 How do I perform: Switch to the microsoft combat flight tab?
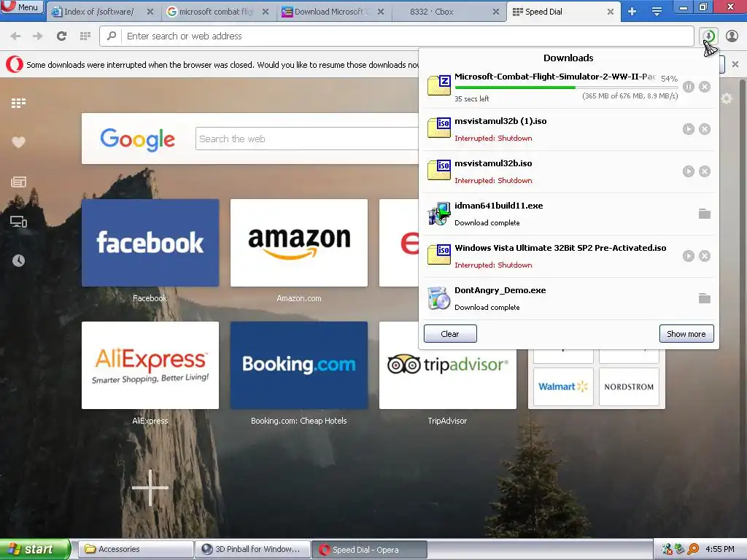(x=217, y=12)
